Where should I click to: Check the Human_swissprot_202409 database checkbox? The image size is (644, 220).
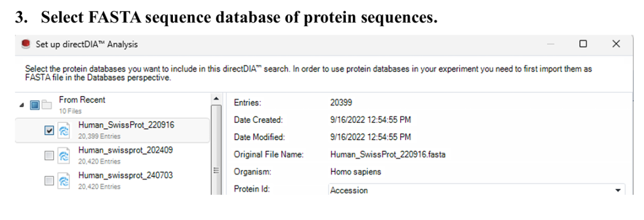(x=48, y=156)
